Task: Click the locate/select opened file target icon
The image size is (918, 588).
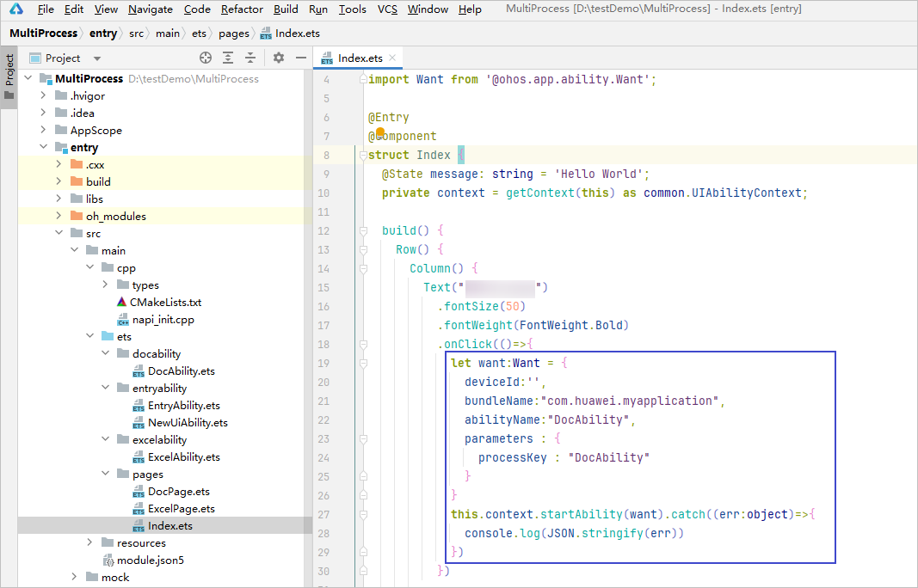Action: (206, 58)
